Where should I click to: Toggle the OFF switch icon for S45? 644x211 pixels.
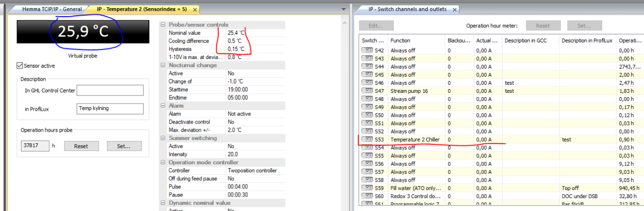(x=367, y=75)
